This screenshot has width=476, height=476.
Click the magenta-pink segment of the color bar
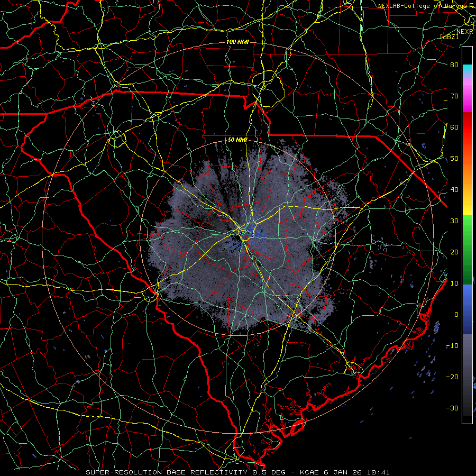pos(467,94)
